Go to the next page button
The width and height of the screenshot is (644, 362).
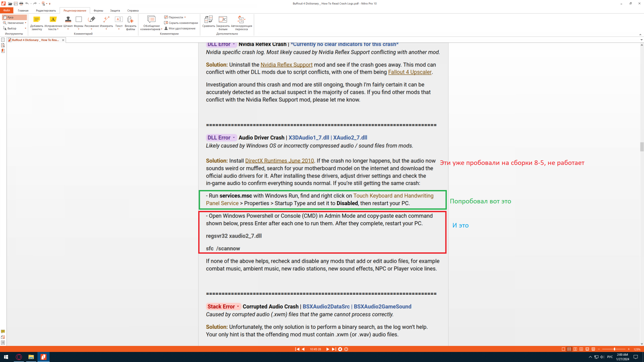point(328,349)
